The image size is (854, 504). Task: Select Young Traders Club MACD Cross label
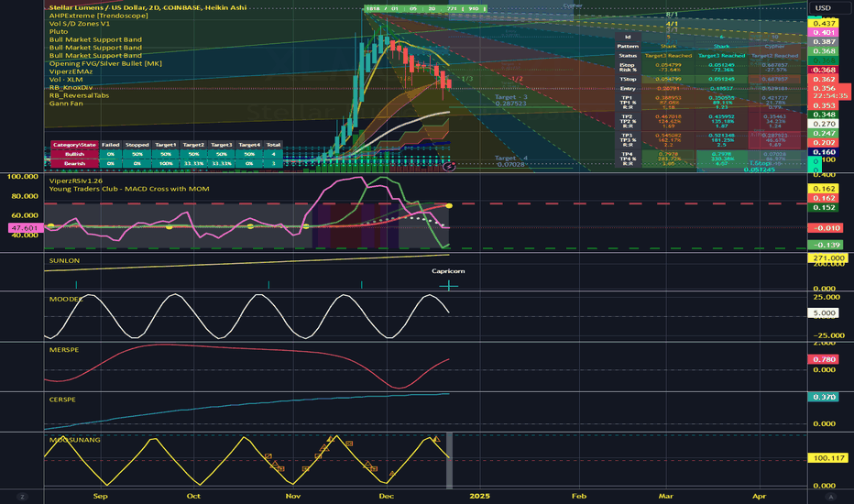click(129, 189)
